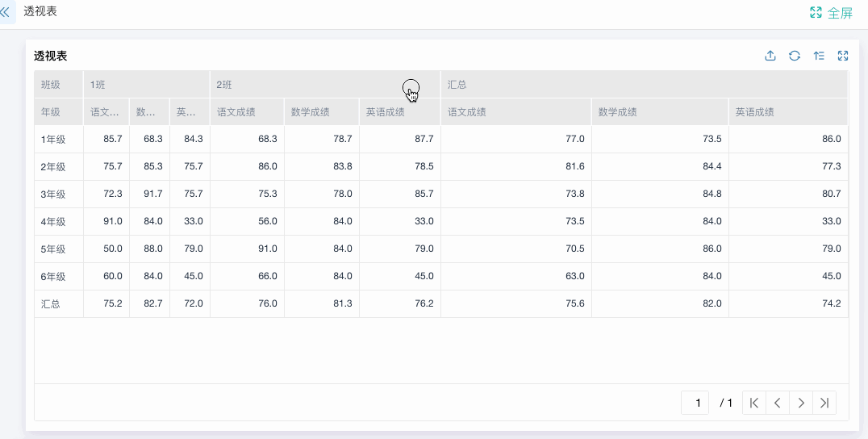Click the page number input box
The width and height of the screenshot is (868, 439).
point(695,403)
